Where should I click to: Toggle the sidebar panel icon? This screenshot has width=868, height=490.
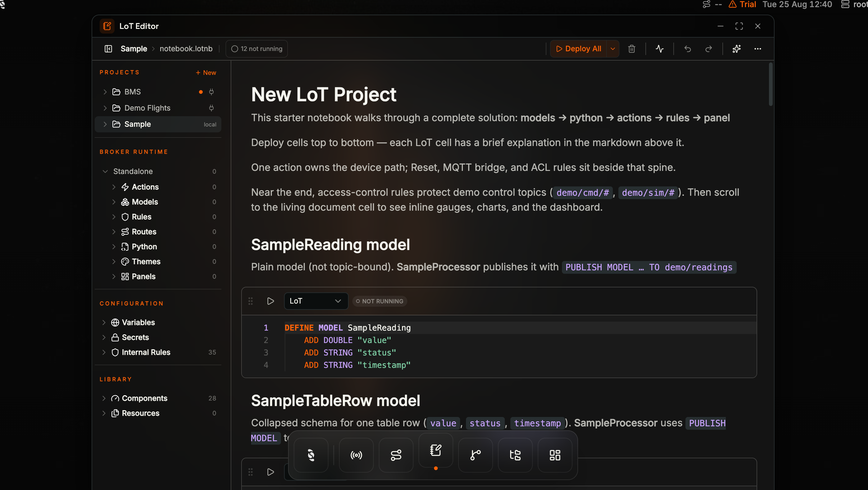pyautogui.click(x=108, y=48)
